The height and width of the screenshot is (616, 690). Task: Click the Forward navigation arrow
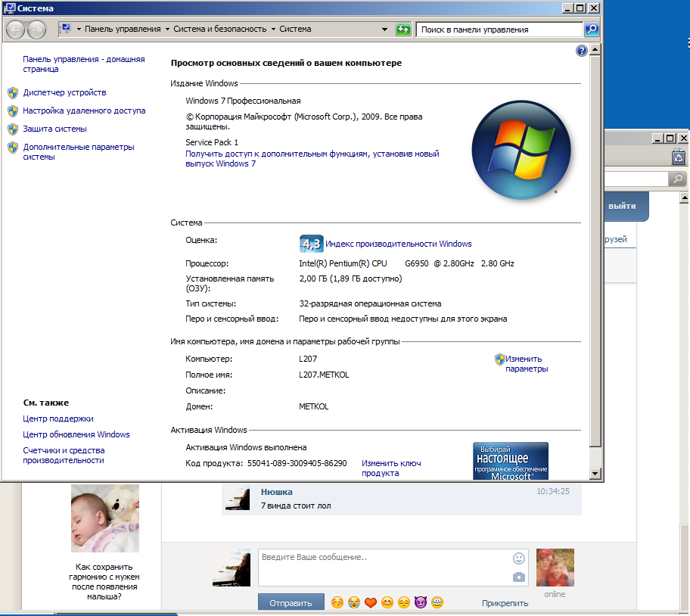[x=36, y=30]
